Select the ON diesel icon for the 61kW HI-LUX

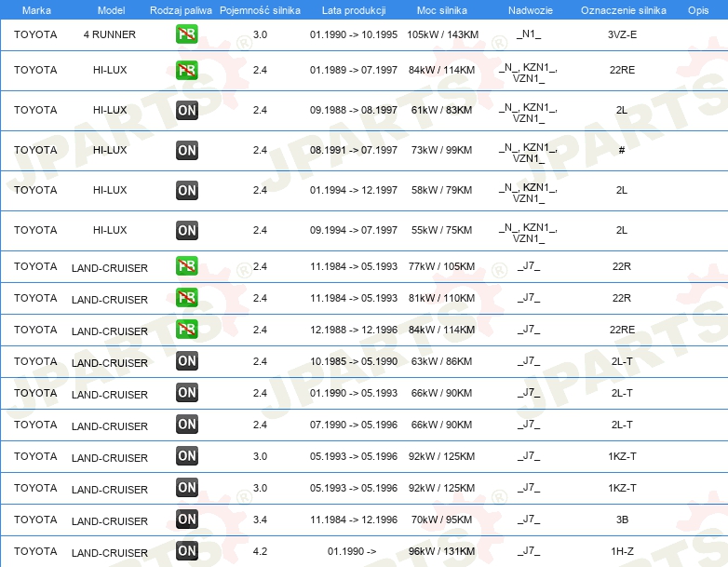tap(186, 111)
